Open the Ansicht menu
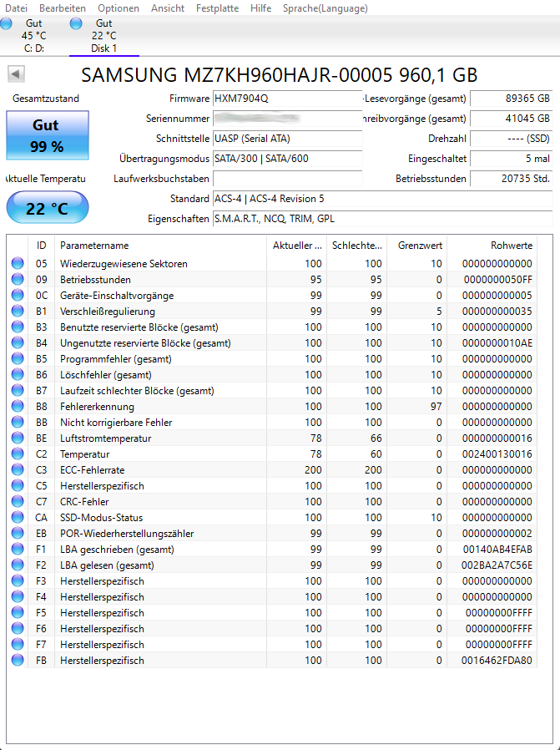 [x=168, y=8]
